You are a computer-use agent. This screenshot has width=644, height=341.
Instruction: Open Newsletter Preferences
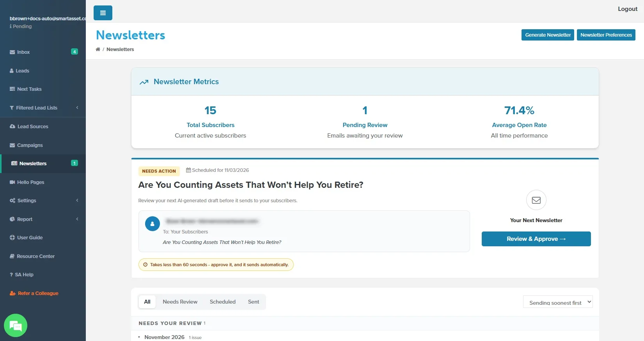[606, 35]
